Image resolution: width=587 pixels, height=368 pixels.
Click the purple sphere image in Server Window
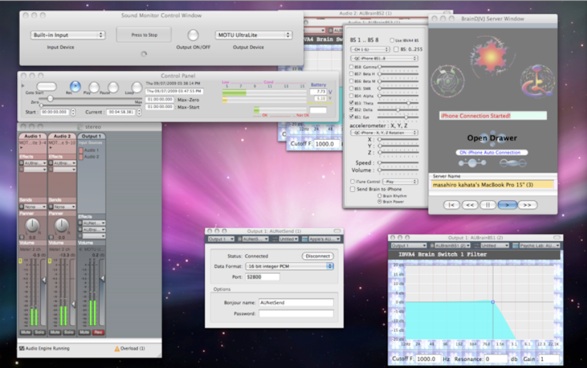pyautogui.click(x=538, y=80)
